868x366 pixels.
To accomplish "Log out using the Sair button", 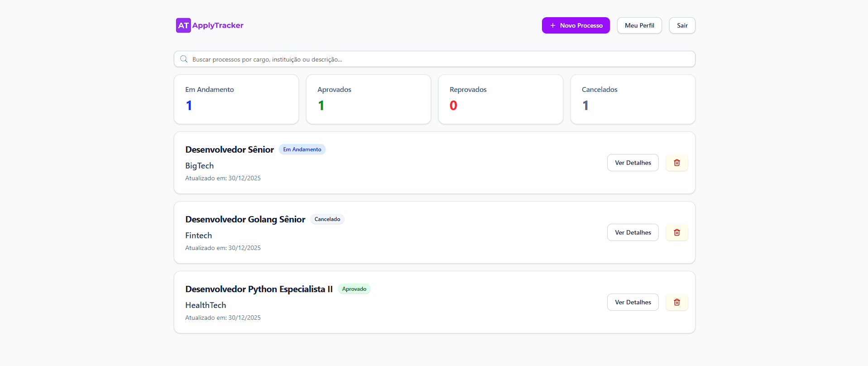I will coord(682,25).
